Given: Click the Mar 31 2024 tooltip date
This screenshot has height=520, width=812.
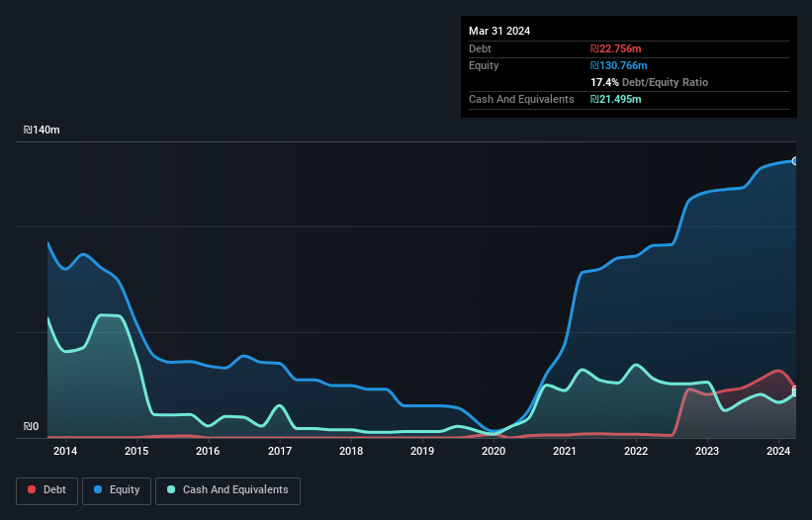Looking at the screenshot, I should click(x=499, y=31).
